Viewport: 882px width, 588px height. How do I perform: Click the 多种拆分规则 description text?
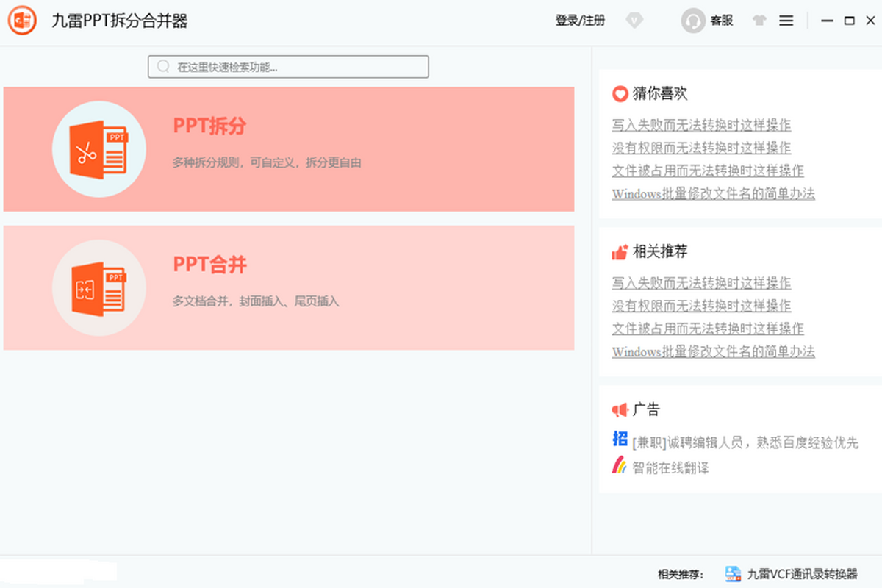267,162
